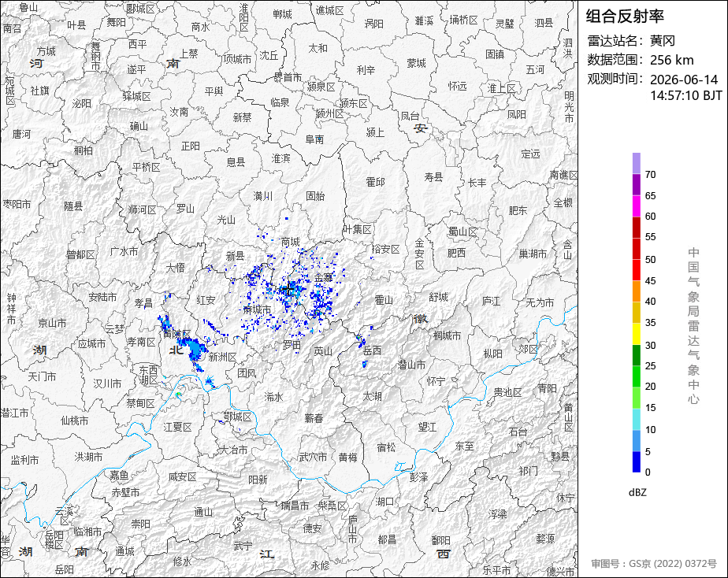Click the legend value 45

coord(651,281)
